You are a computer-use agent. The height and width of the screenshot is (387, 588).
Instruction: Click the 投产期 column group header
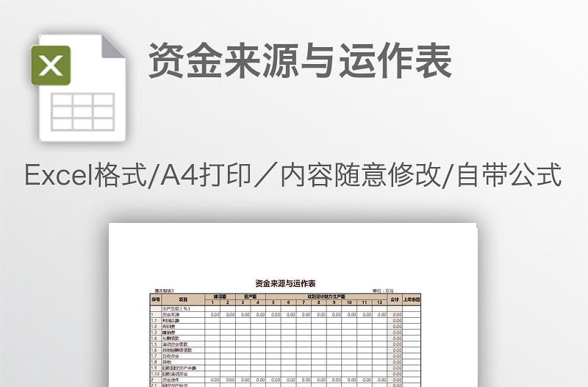pos(250,297)
